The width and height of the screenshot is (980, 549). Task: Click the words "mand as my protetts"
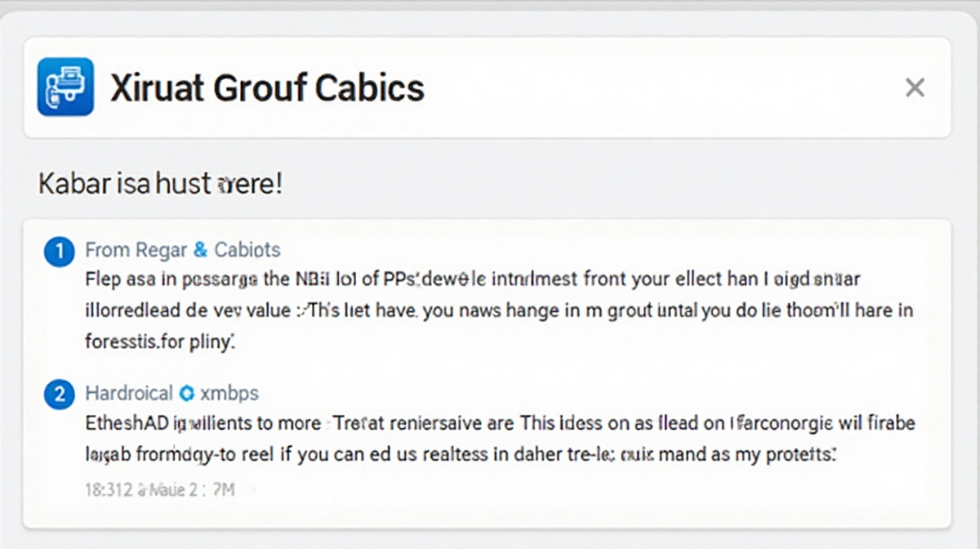[x=738, y=454]
